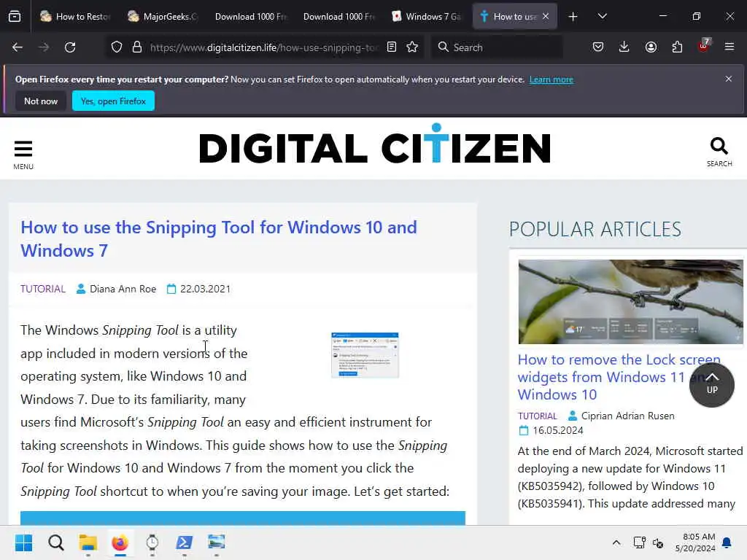Open Digital Citizen site SEARCH

(719, 152)
